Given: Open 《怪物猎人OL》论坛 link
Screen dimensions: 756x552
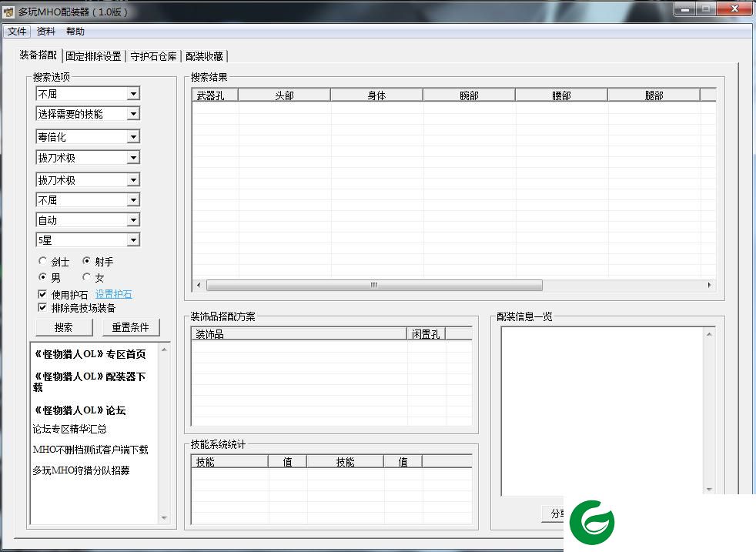Looking at the screenshot, I should 79,410.
